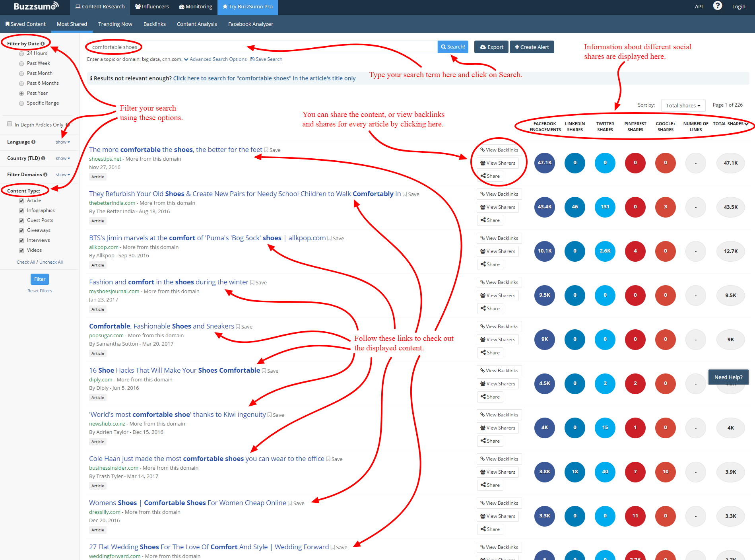This screenshot has width=755, height=560.
Task: Open the Need Help? widget
Action: click(728, 377)
